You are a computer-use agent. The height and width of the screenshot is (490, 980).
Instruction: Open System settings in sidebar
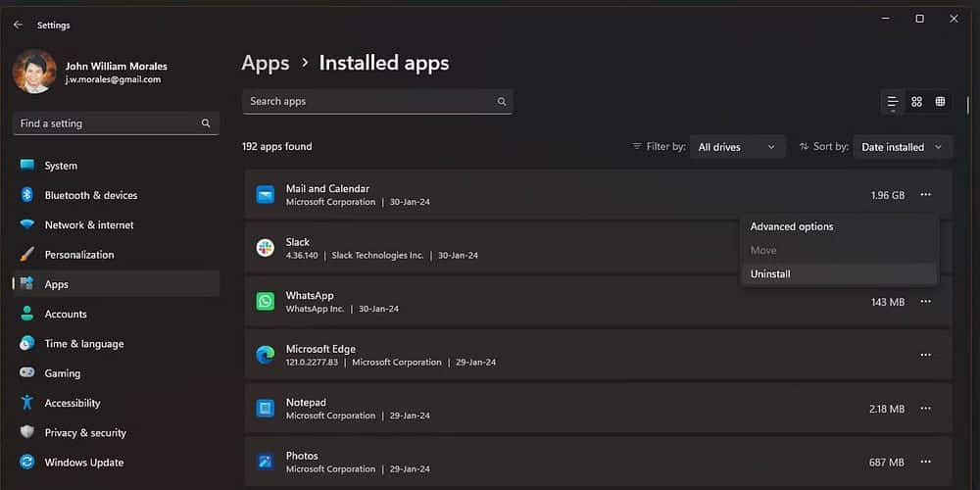point(117,166)
